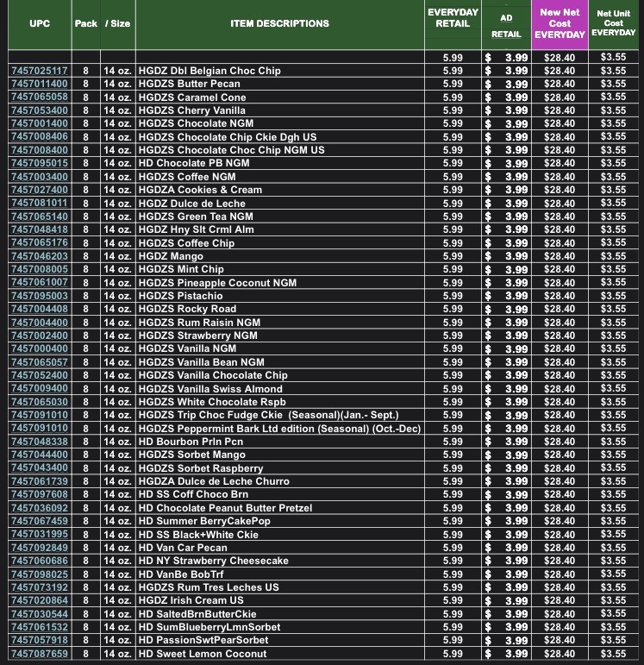Image resolution: width=644 pixels, height=665 pixels.
Task: Open UPC link 7457025117
Action: [x=39, y=71]
